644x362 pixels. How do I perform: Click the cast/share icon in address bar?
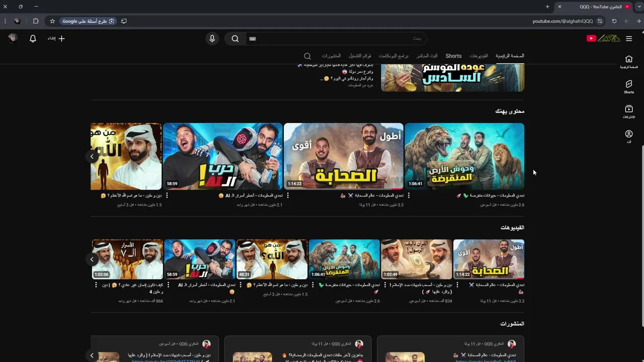click(x=124, y=21)
